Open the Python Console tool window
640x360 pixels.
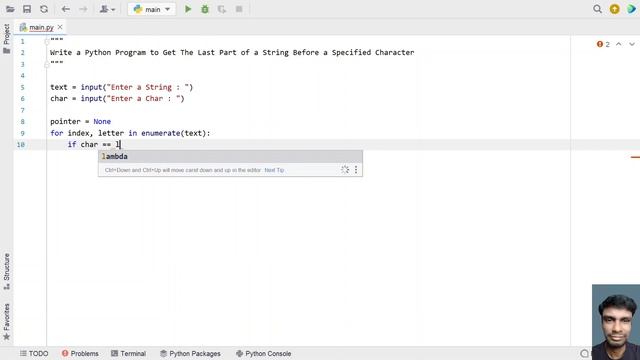pyautogui.click(x=264, y=353)
